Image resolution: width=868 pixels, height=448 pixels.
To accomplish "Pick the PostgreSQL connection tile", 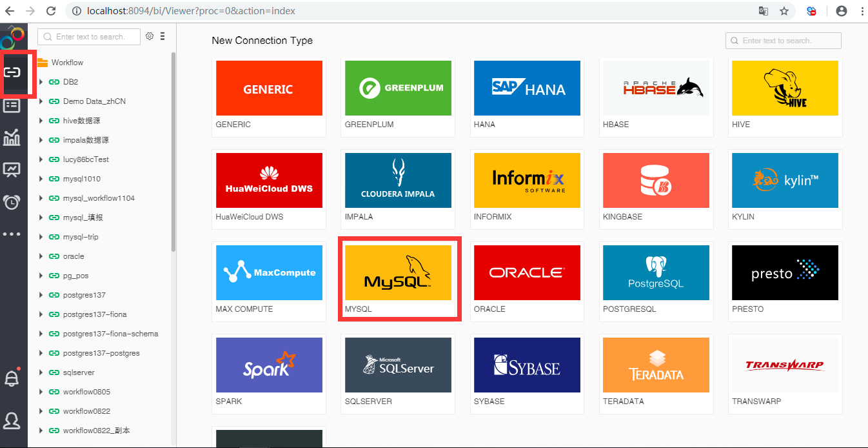I will pos(656,281).
